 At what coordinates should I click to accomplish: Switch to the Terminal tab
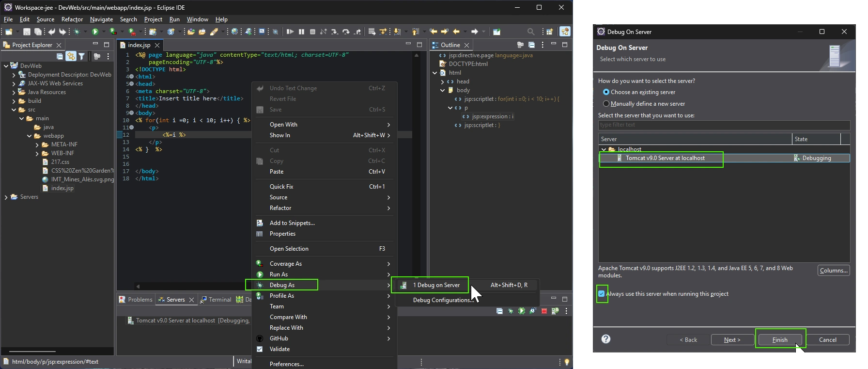216,300
